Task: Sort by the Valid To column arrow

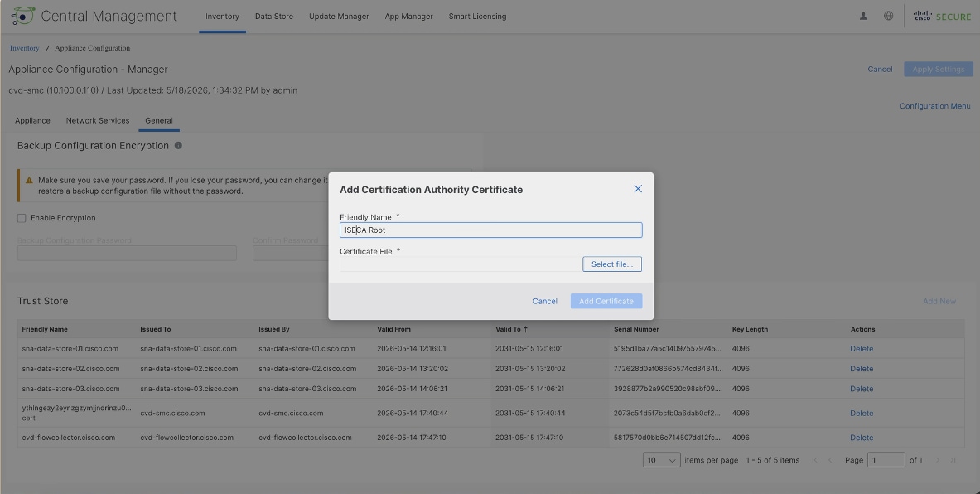Action: pos(525,329)
